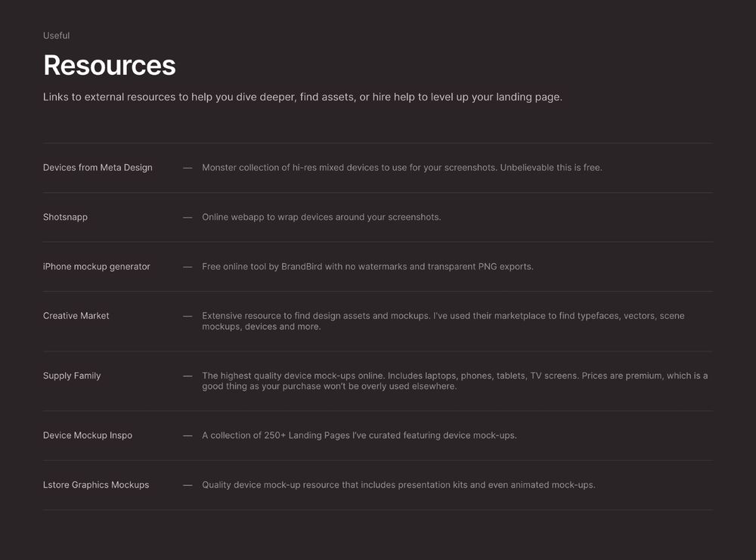The image size is (756, 560).
Task: Select the Online webapp to wrap devices description
Action: (321, 217)
